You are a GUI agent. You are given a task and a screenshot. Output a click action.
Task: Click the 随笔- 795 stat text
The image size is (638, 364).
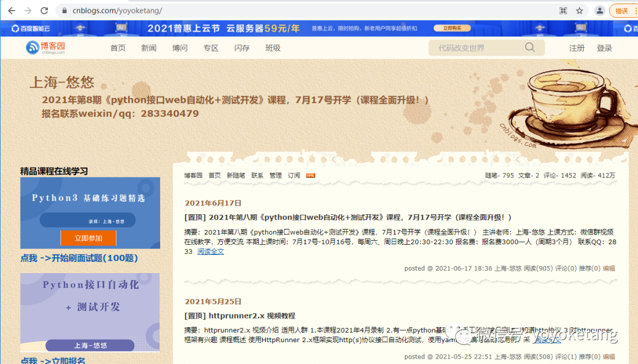pyautogui.click(x=499, y=175)
